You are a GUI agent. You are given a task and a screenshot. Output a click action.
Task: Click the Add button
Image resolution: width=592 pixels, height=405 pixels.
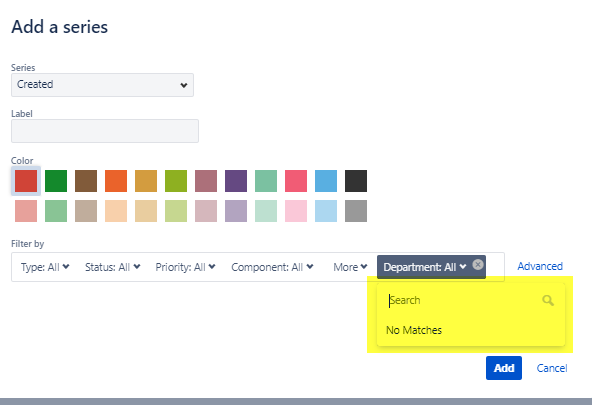(x=504, y=368)
